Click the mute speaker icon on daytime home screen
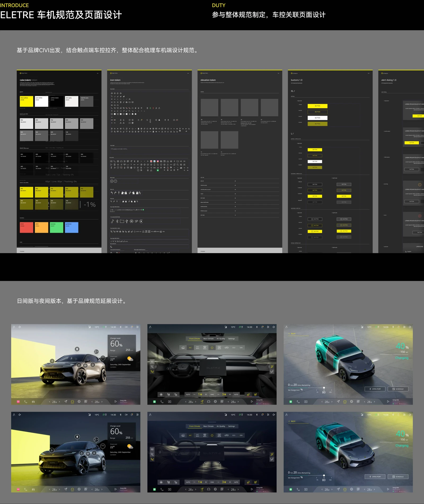The height and width of the screenshot is (504, 424). coord(20,327)
